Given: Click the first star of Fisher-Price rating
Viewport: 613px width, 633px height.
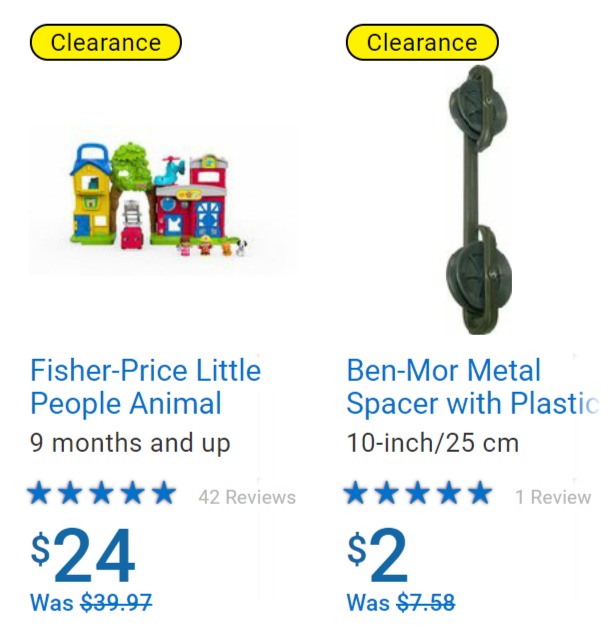Looking at the screenshot, I should [x=39, y=493].
